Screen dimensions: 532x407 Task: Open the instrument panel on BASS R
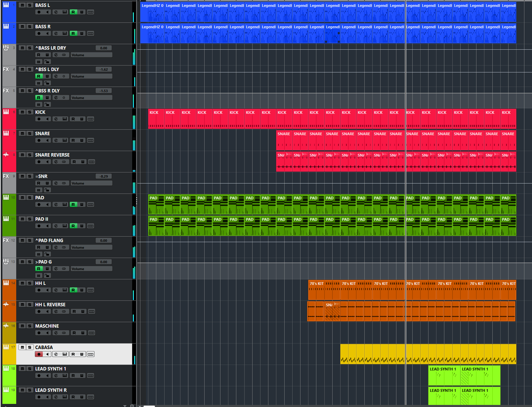click(x=65, y=33)
